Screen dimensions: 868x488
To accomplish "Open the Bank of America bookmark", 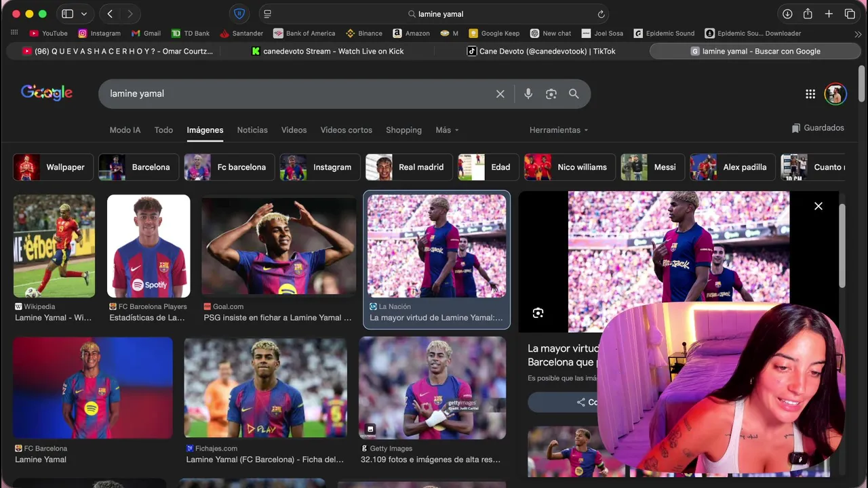I will coord(304,33).
